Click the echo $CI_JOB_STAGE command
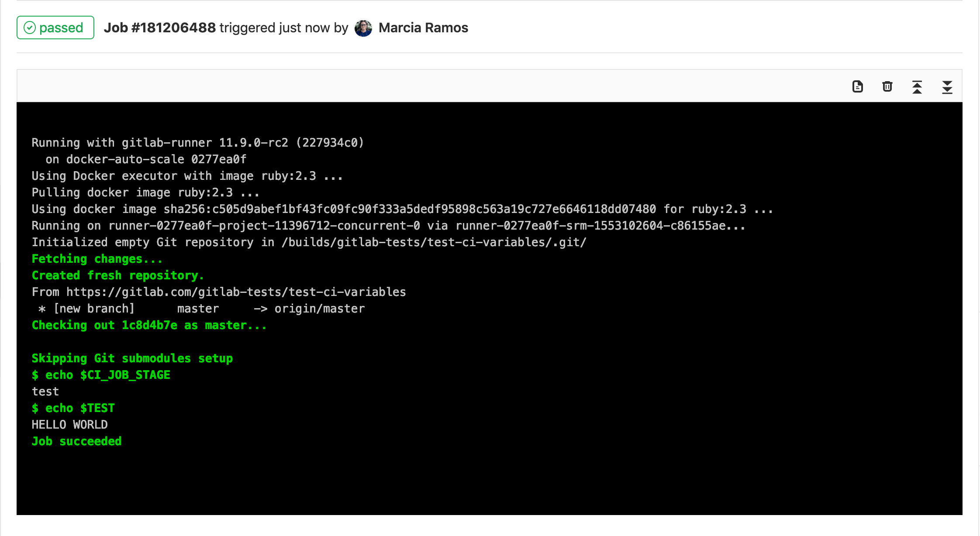980x536 pixels. coord(101,375)
